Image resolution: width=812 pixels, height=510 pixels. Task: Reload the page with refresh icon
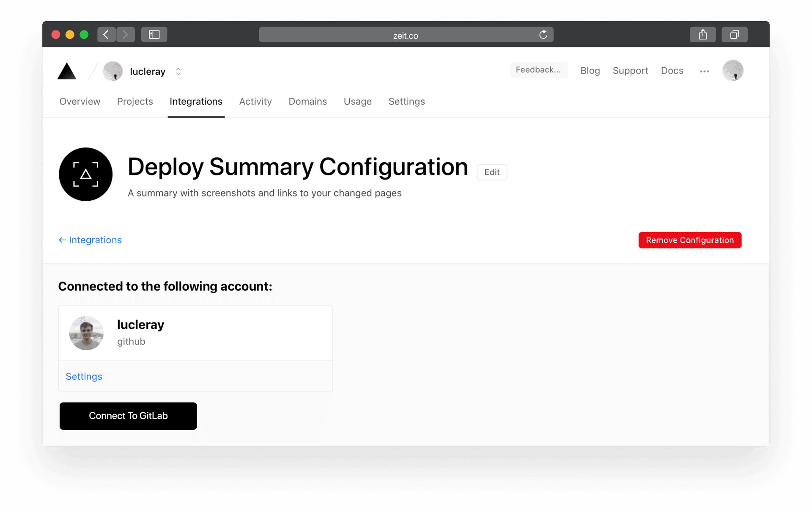pyautogui.click(x=543, y=35)
